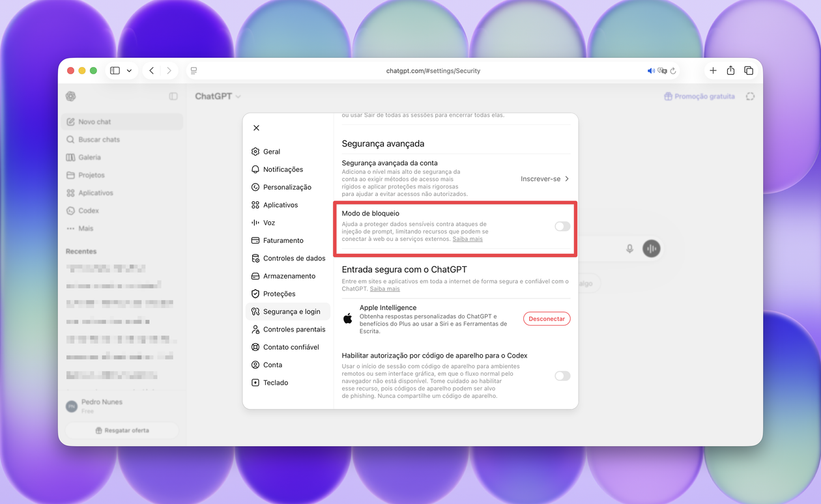Collapse the ChatGPT sidebar panel icon

(x=173, y=96)
